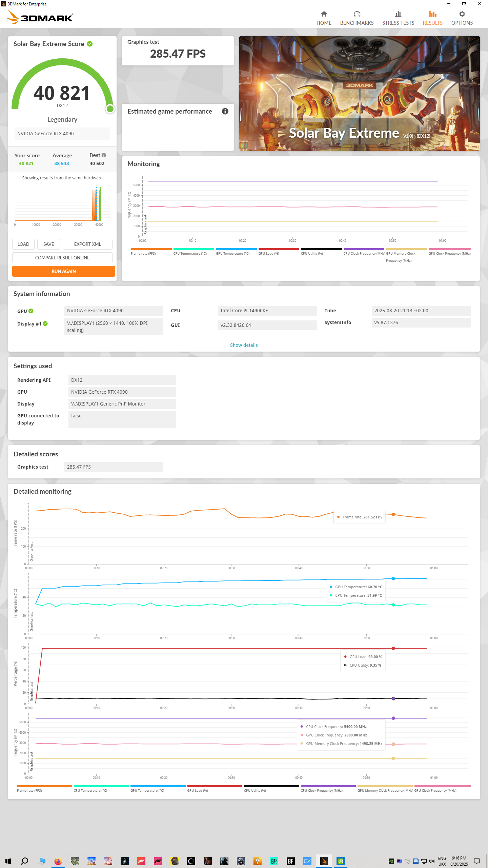The width and height of the screenshot is (488, 868).
Task: Click the green check beside Display #1
Action: (x=45, y=323)
